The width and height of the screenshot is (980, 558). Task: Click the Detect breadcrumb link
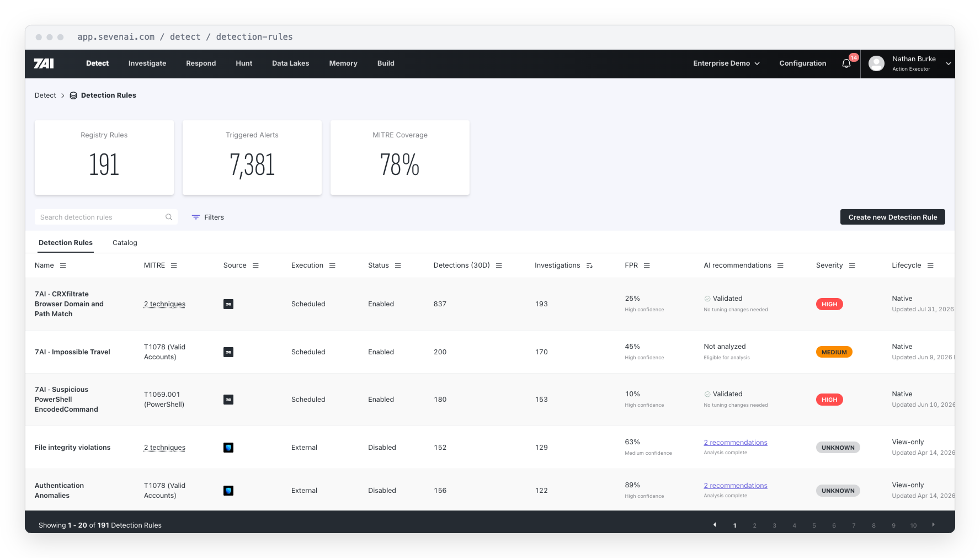click(x=45, y=95)
